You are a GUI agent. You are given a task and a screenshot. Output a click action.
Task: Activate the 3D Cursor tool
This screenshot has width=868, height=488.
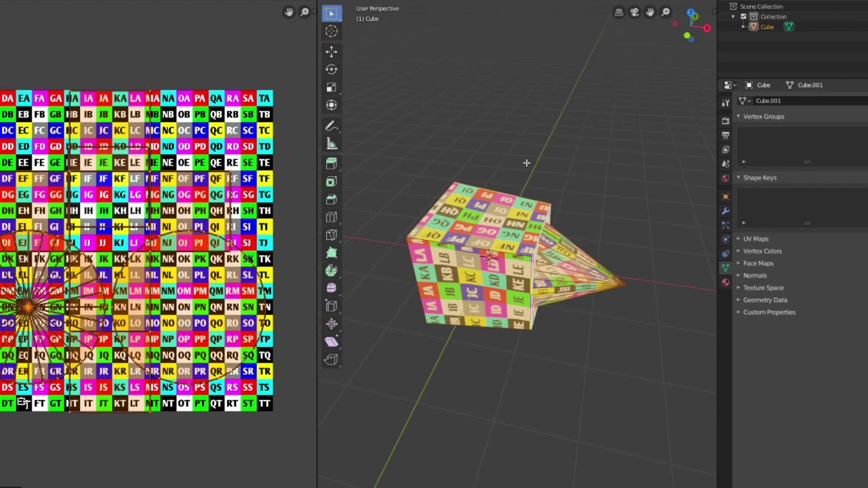[331, 31]
